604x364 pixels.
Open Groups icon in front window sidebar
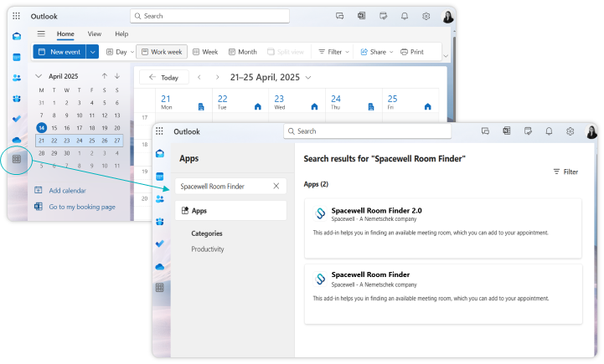pyautogui.click(x=160, y=222)
